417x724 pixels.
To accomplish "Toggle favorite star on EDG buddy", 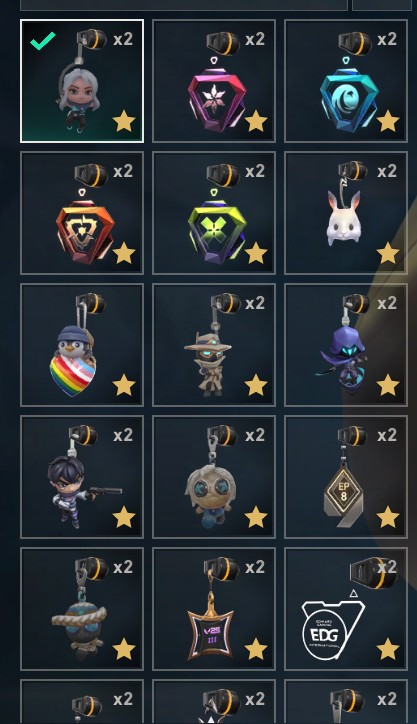I will point(387,649).
